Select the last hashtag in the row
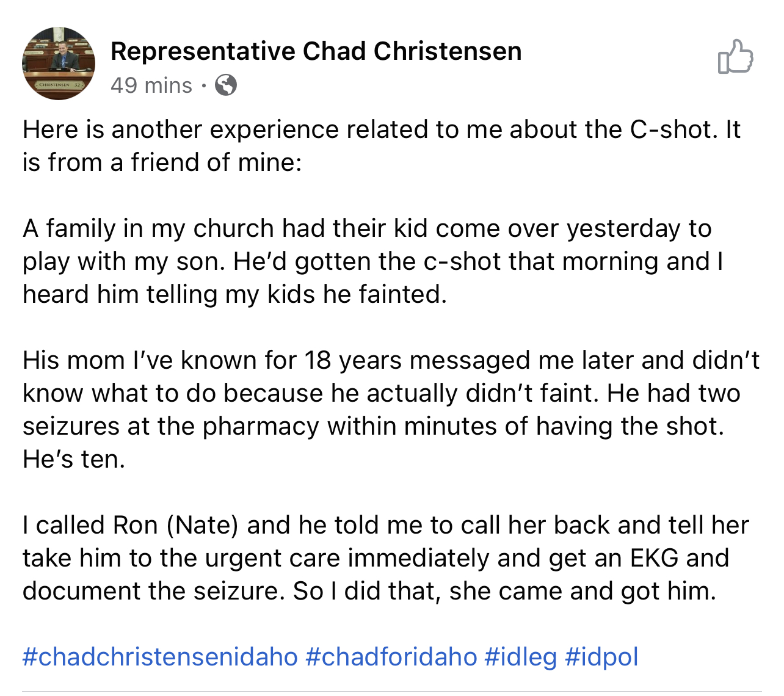This screenshot has height=696, width=784. click(x=602, y=656)
